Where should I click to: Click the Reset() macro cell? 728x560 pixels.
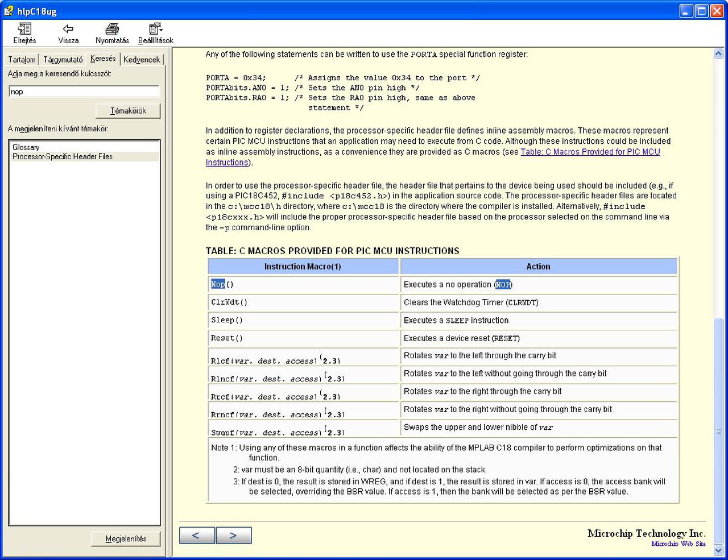(x=304, y=338)
